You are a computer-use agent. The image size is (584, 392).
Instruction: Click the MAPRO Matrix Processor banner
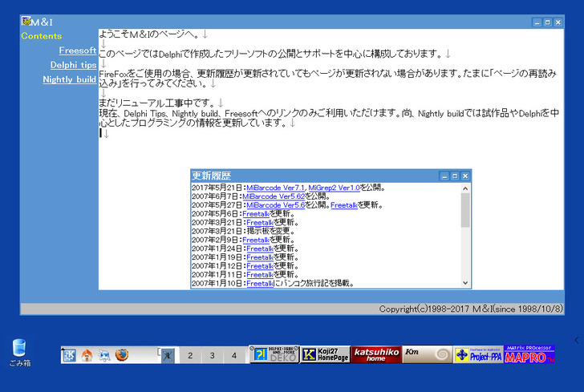click(529, 354)
